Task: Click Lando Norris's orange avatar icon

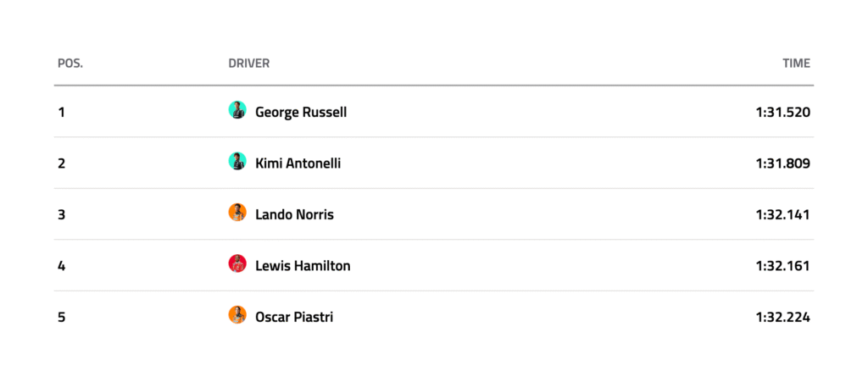Action: point(237,213)
